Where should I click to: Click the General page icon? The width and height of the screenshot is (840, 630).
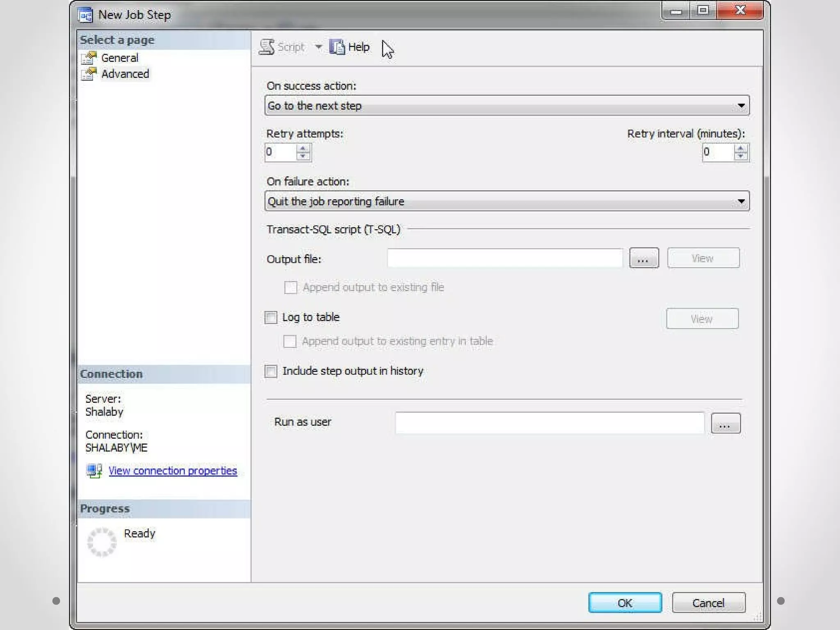pos(89,58)
